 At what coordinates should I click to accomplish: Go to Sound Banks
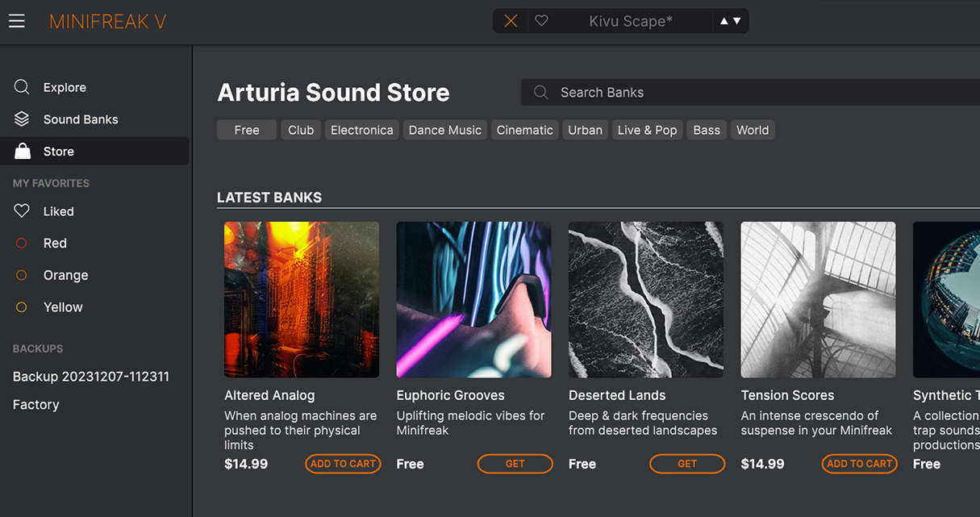point(81,119)
